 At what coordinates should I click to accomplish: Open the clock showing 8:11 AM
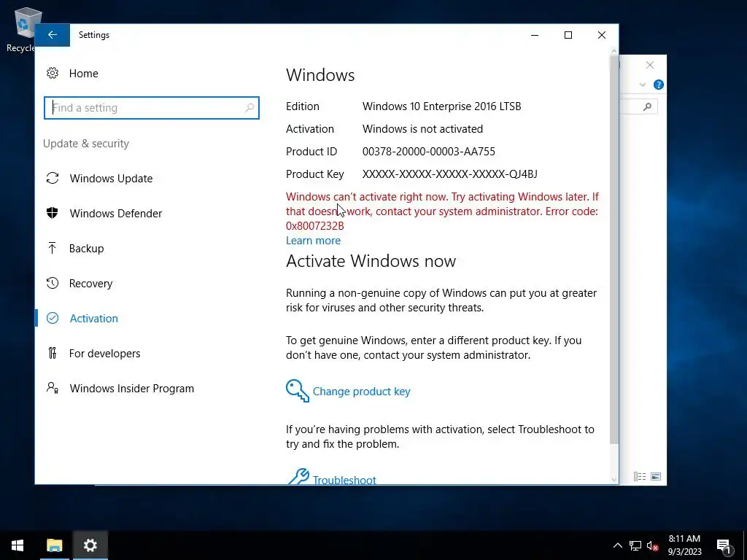[x=684, y=545]
